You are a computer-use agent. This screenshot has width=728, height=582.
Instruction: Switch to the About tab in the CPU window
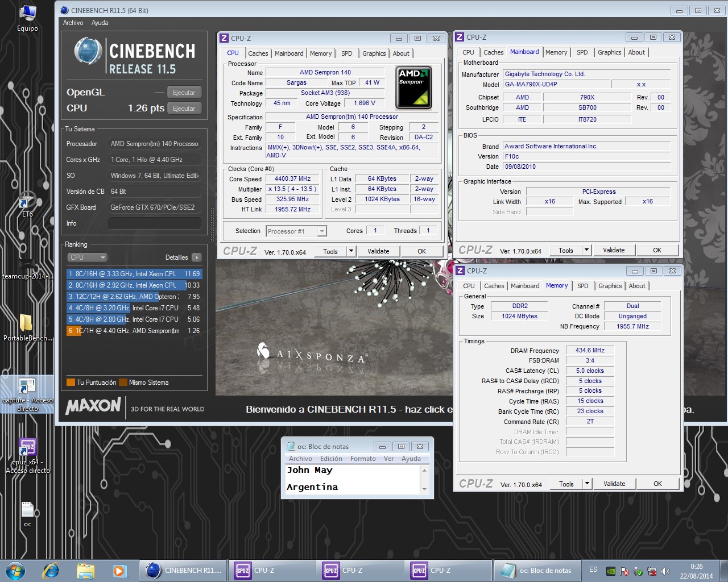(401, 53)
